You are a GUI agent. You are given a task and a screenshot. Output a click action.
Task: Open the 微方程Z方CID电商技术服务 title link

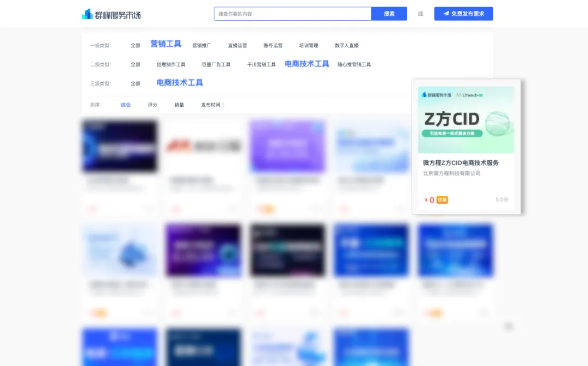pyautogui.click(x=461, y=163)
